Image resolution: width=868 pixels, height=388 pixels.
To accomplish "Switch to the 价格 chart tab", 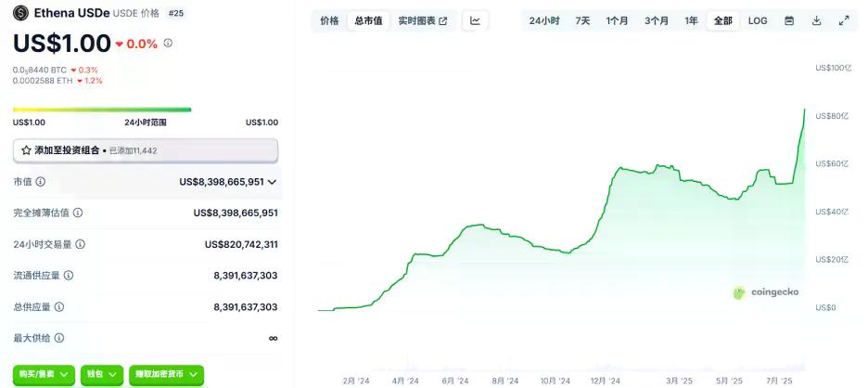I will pyautogui.click(x=329, y=20).
